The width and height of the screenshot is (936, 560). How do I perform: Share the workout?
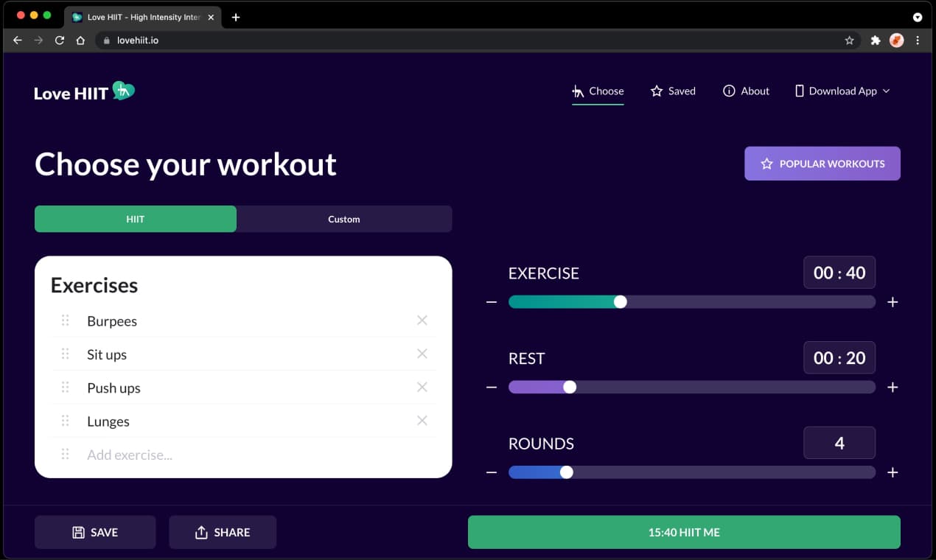pyautogui.click(x=223, y=532)
